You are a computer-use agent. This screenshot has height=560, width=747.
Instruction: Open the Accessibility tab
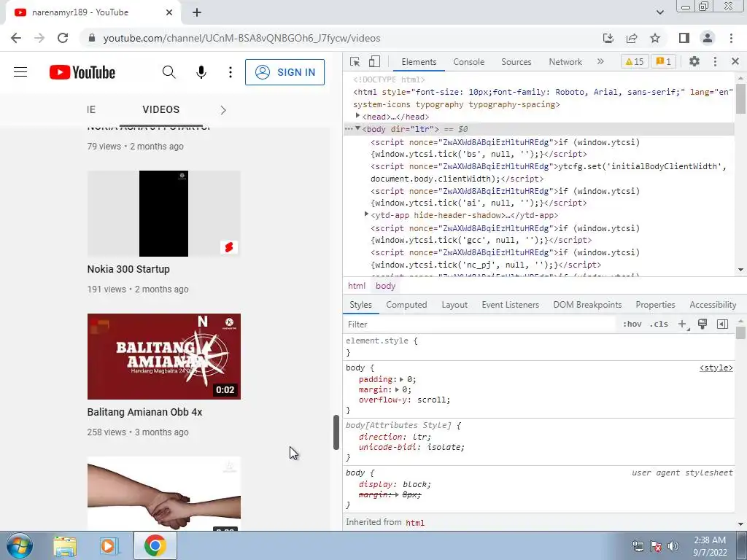click(x=713, y=305)
